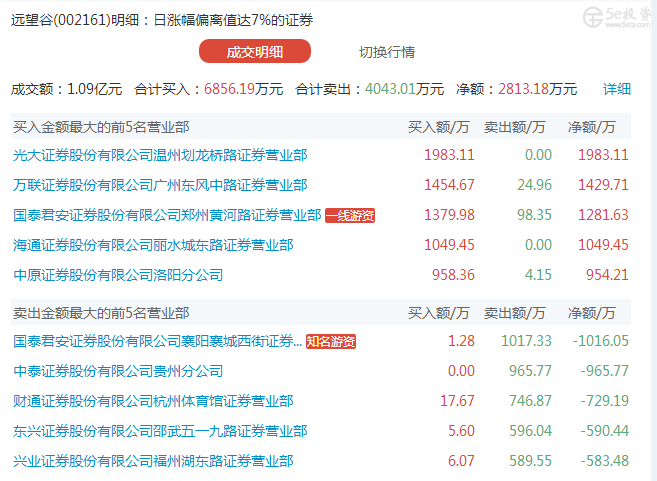Click 中原证券 buy amount 958.36
Screen dimensions: 657x481
point(453,275)
